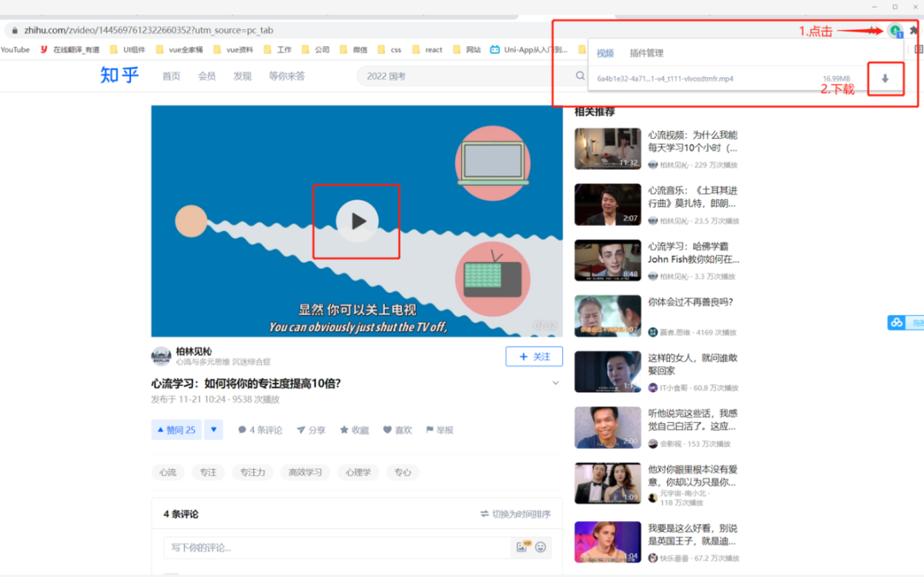This screenshot has height=577, width=924.
Task: Open the UI组件 bookmark folder
Action: tap(127, 50)
